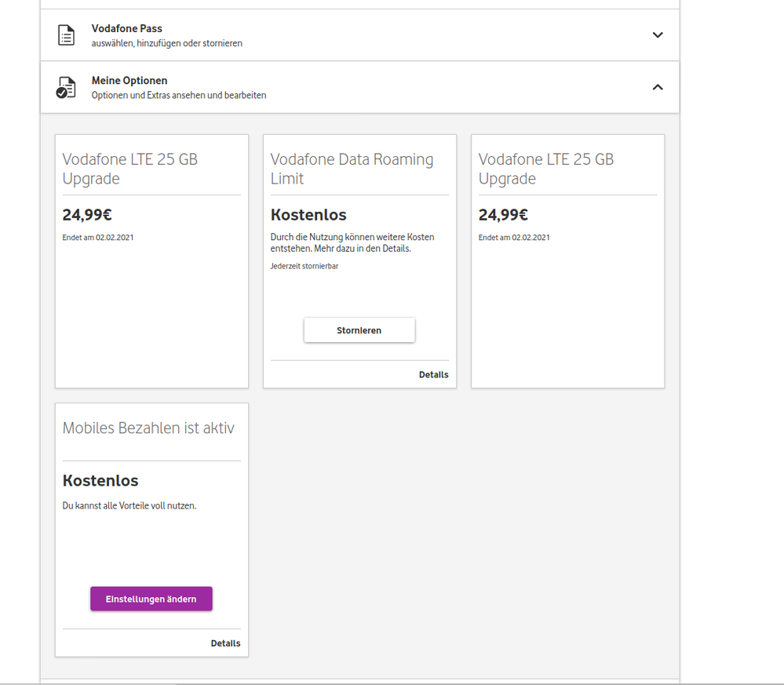Open Details of Vodafone Data Roaming Limit
784x685 pixels.
433,375
